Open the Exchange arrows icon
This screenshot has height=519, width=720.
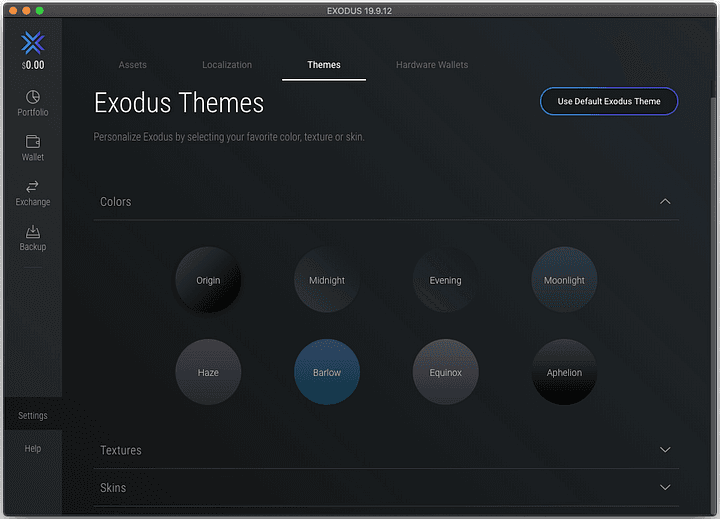pyautogui.click(x=33, y=186)
